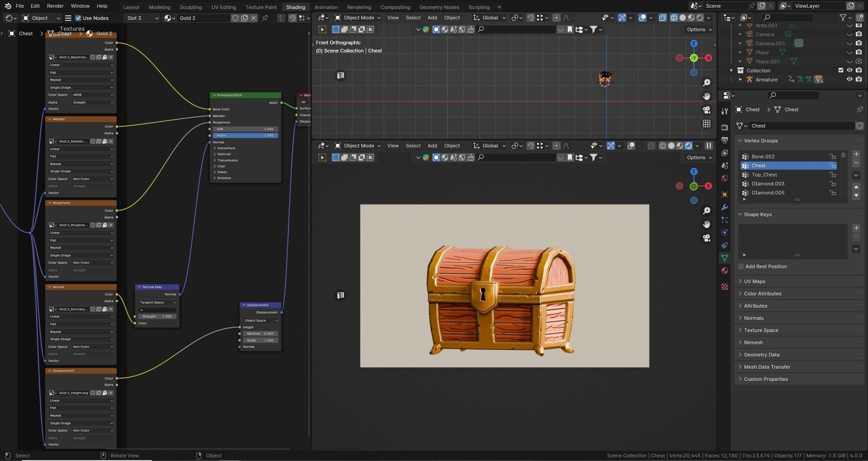This screenshot has width=868, height=461.
Task: Disable Camera.001 in renders
Action: 859,43
